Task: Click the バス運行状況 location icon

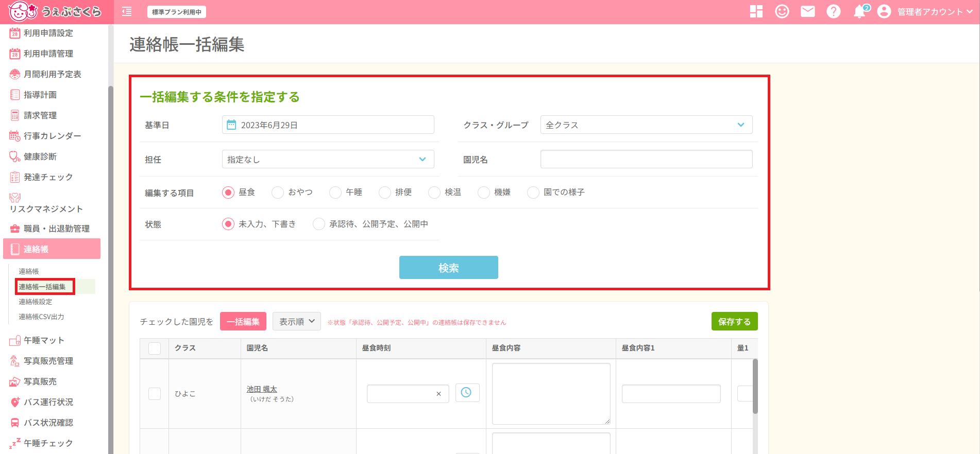Action: point(15,402)
